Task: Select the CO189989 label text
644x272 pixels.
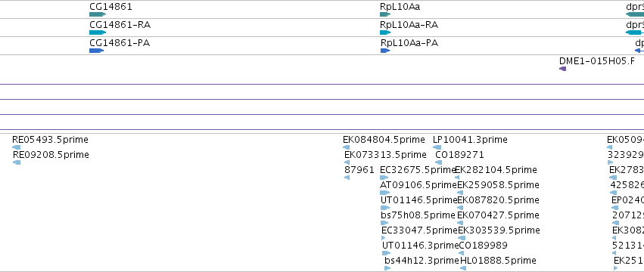Action: coord(484,246)
